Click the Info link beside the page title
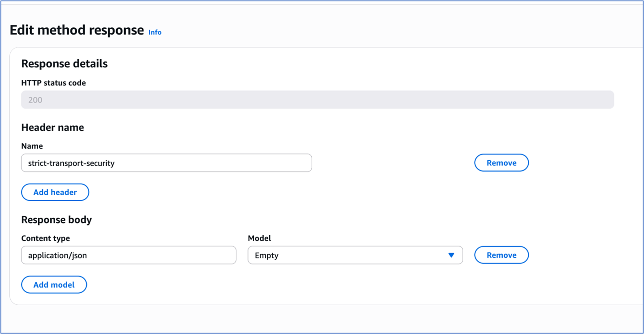Viewport: 644px width, 334px height. point(155,32)
